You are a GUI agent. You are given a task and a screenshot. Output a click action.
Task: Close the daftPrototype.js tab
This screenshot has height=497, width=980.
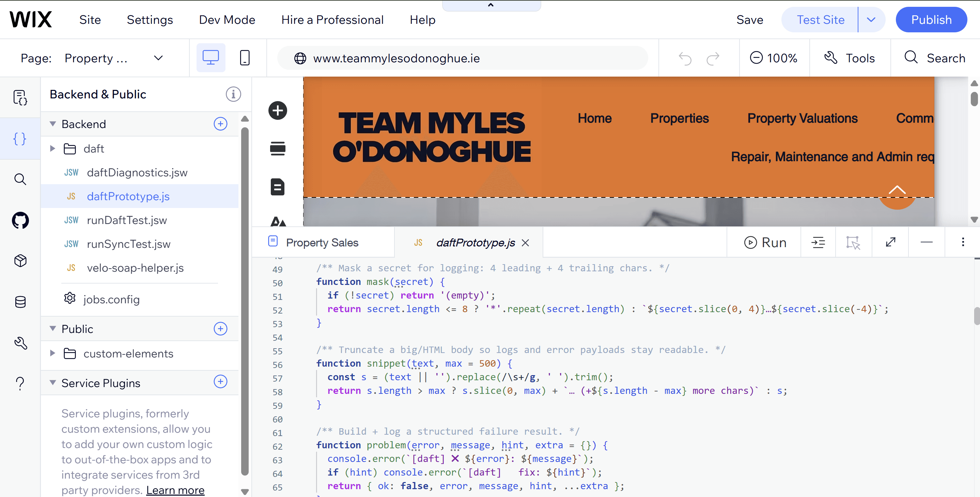point(525,243)
